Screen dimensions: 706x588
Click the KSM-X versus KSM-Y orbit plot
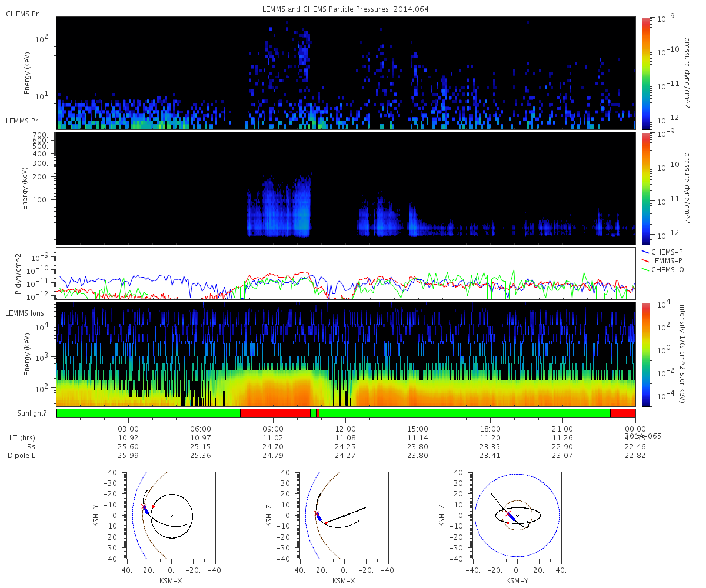point(171,515)
